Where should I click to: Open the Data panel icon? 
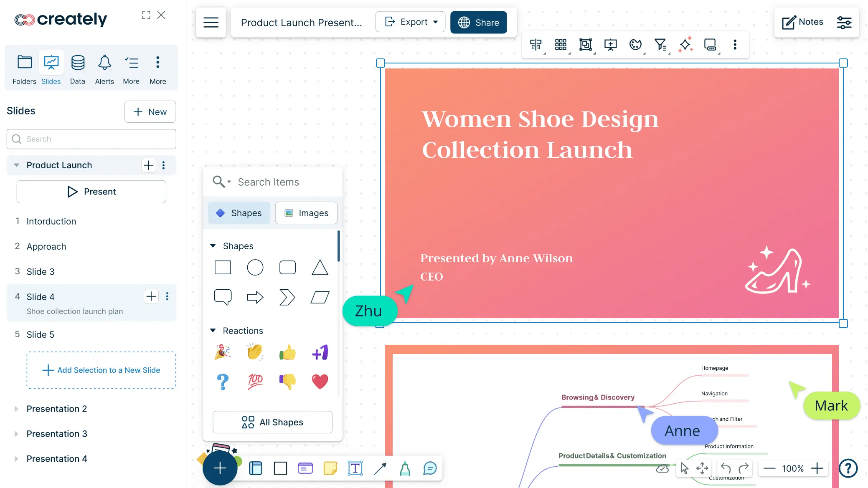pos(77,69)
